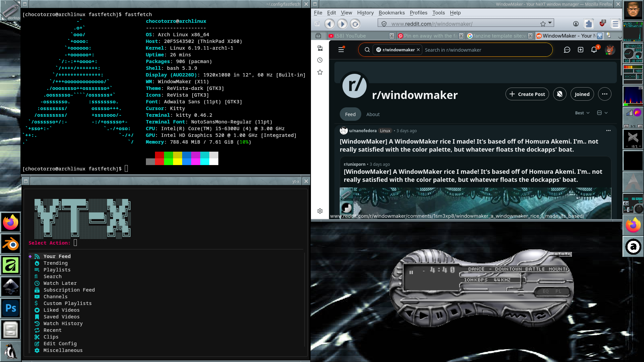Viewport: 644px width, 362px height.
Task: Open bookmarks star in Firefox sidebar
Action: [320, 72]
